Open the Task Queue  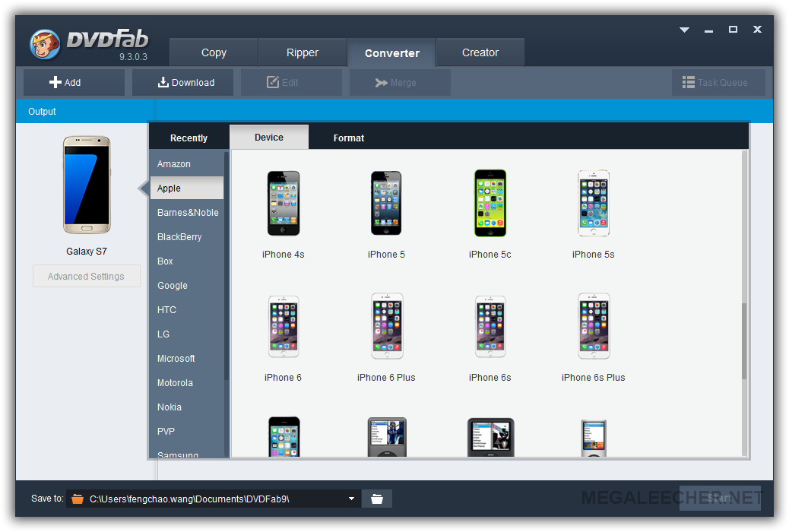(718, 83)
